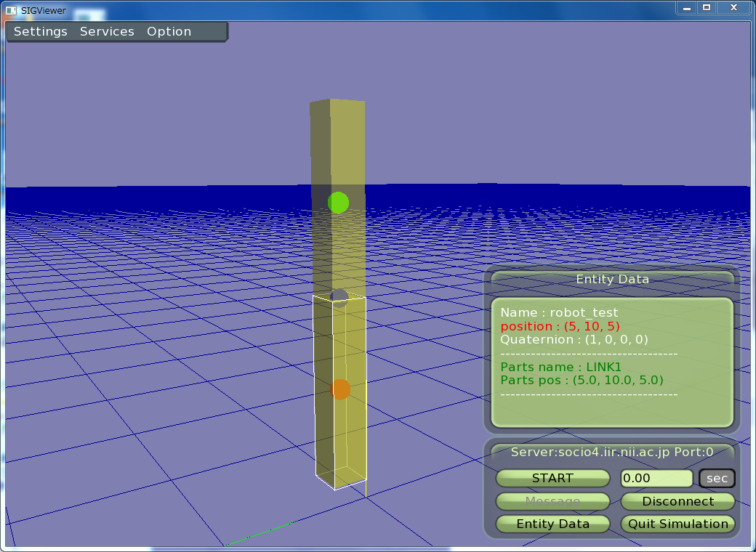Open the Services menu
Screen dimensions: 756x552
tap(107, 32)
